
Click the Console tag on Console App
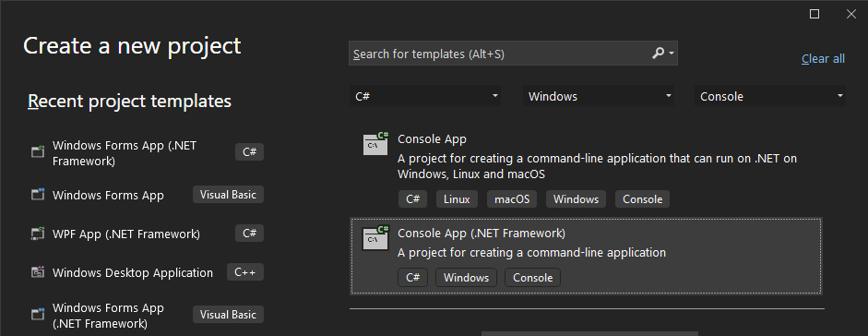(x=642, y=199)
